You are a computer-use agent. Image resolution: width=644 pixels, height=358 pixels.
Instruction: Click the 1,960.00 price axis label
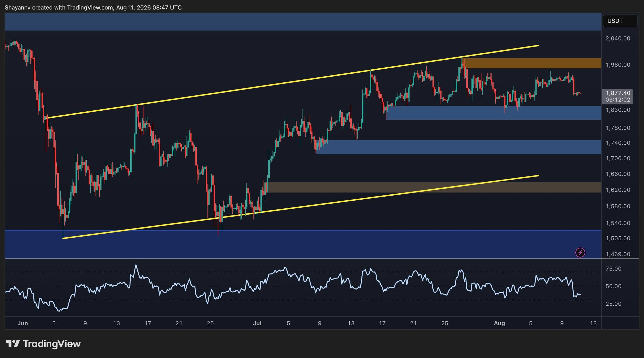[618, 65]
